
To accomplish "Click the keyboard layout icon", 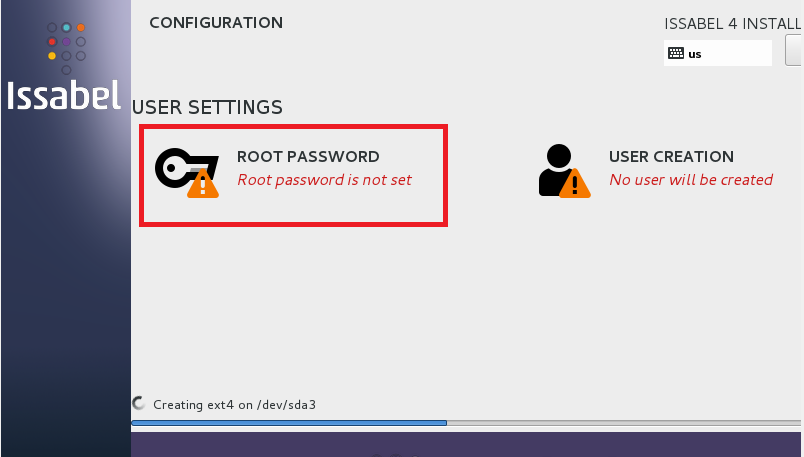I will point(676,54).
